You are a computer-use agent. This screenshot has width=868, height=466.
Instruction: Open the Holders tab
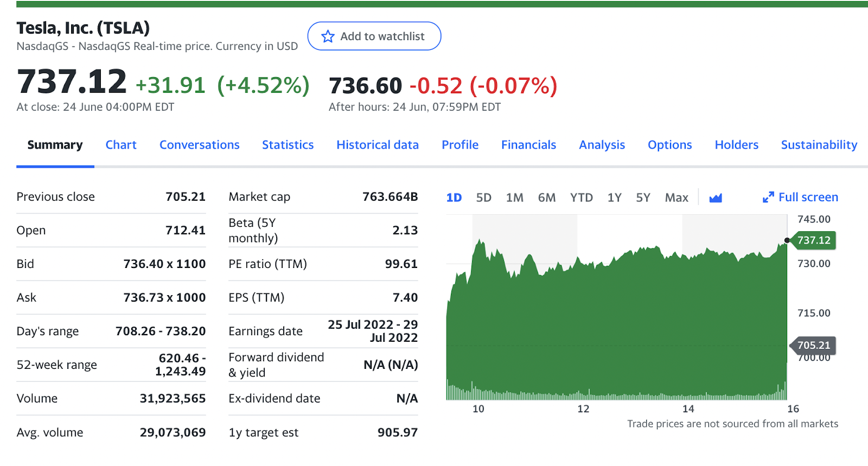[x=737, y=145]
